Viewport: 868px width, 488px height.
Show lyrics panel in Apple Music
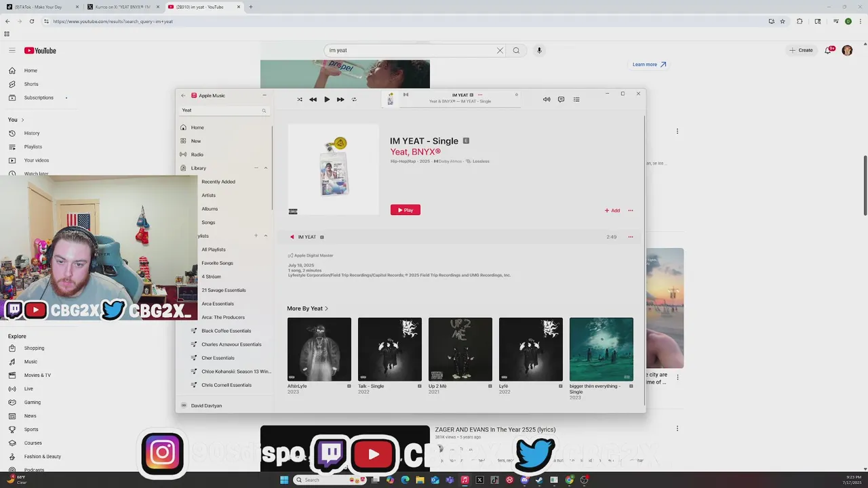[x=561, y=100]
